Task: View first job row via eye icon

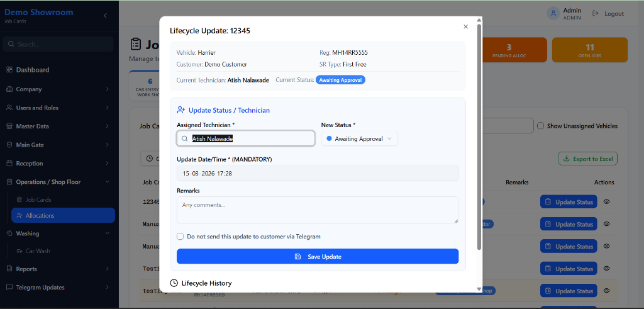Action: (x=607, y=202)
